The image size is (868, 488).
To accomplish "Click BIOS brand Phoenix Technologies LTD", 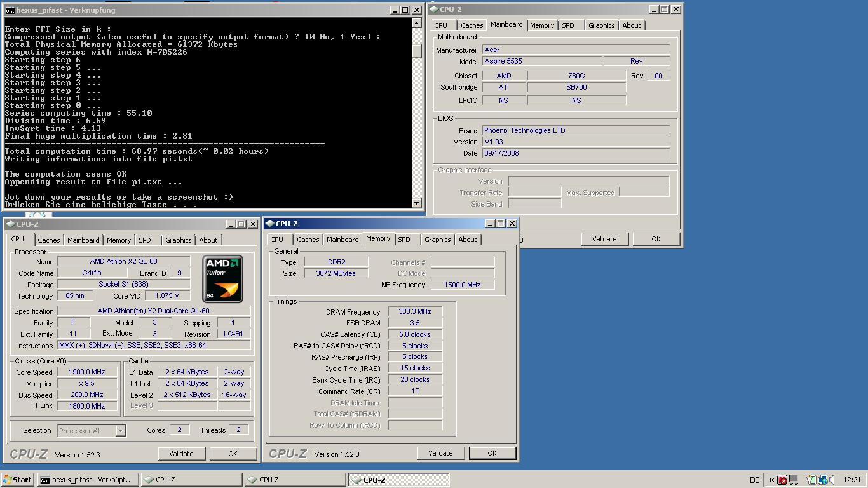I will pos(576,130).
